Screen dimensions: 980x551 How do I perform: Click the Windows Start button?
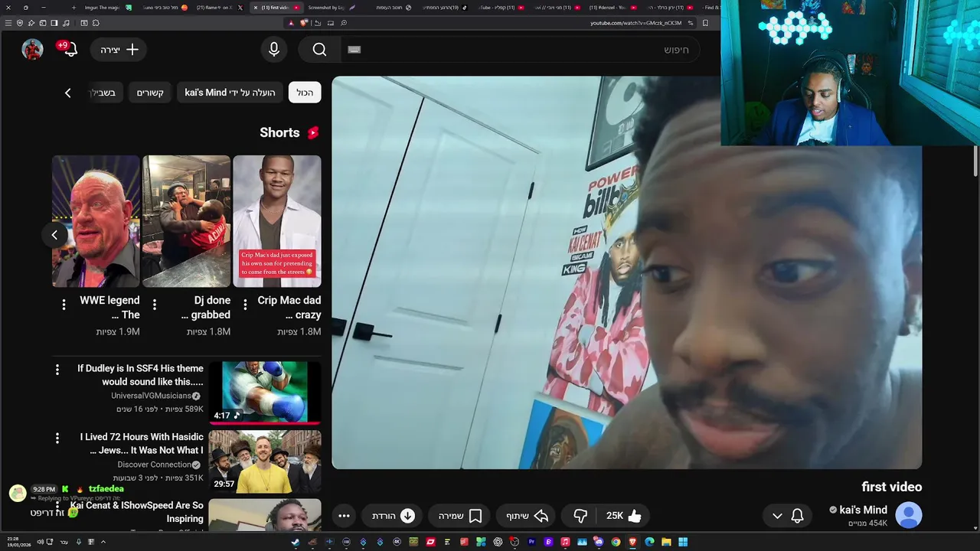point(683,542)
